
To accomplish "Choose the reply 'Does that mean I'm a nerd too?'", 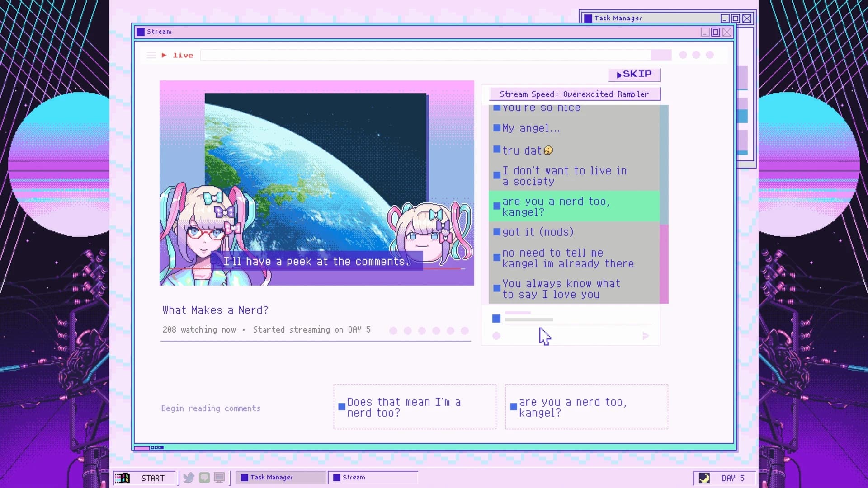I will pos(414,407).
